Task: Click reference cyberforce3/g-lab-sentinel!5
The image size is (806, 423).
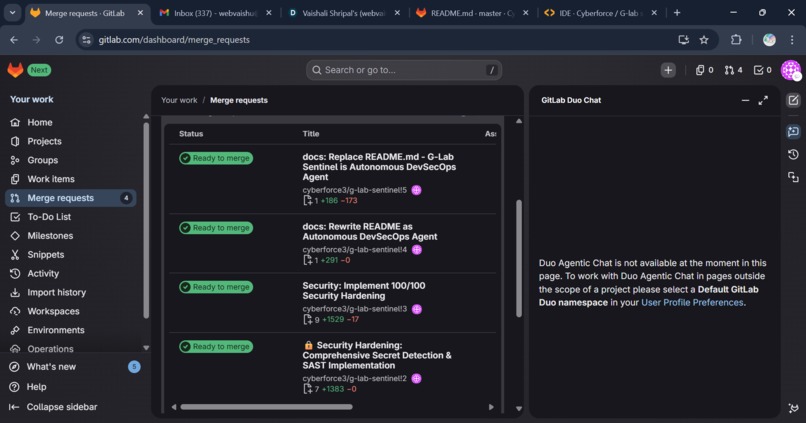Action: (355, 190)
